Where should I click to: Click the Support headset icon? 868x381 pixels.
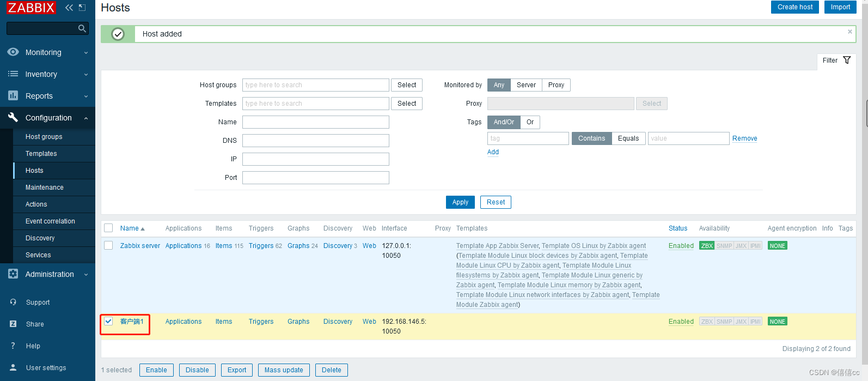pyautogui.click(x=13, y=302)
